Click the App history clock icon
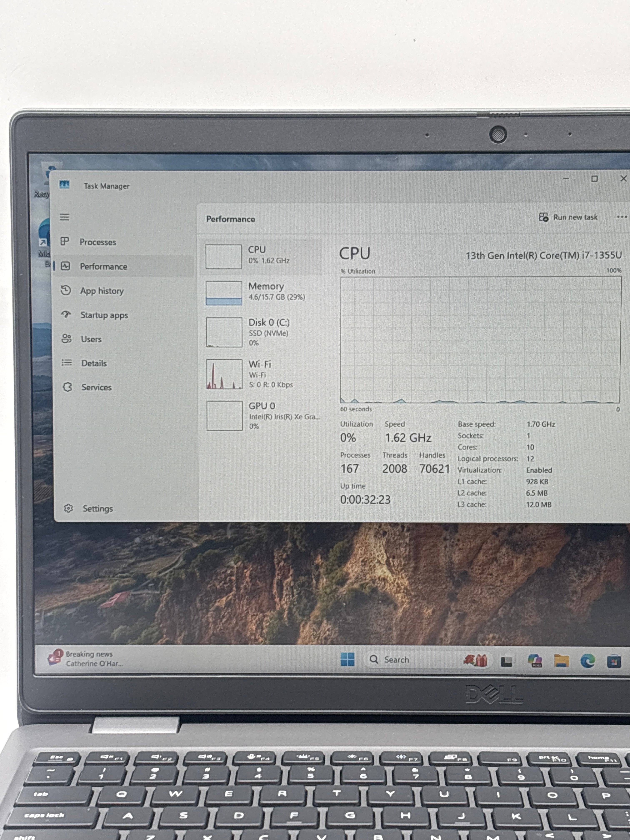The width and height of the screenshot is (630, 840). tap(66, 290)
